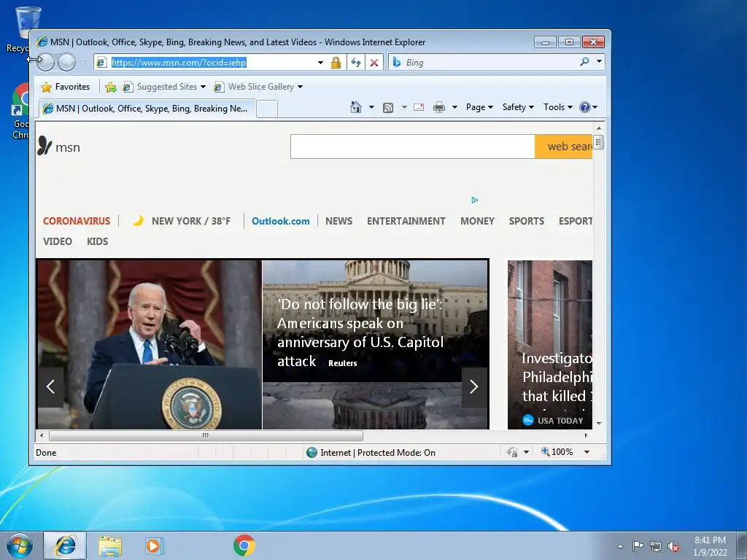Open the recent pages dropdown arrow
This screenshot has height=560, width=747.
click(x=83, y=62)
